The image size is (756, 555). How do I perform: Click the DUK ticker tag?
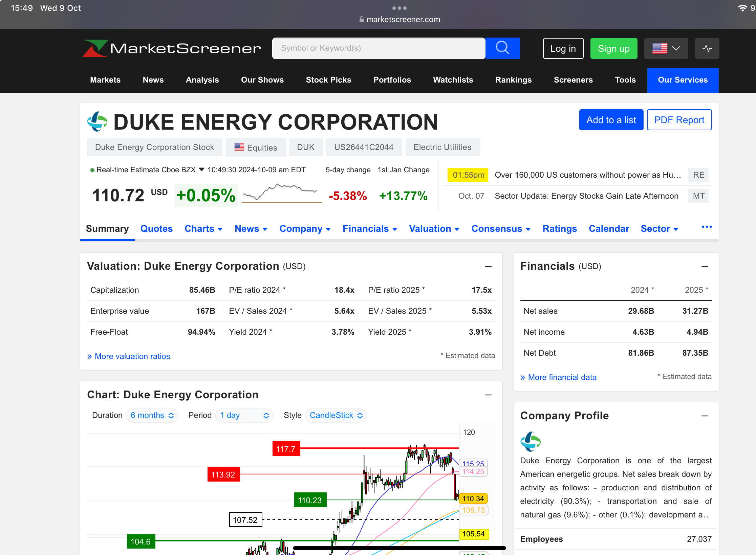click(x=306, y=147)
